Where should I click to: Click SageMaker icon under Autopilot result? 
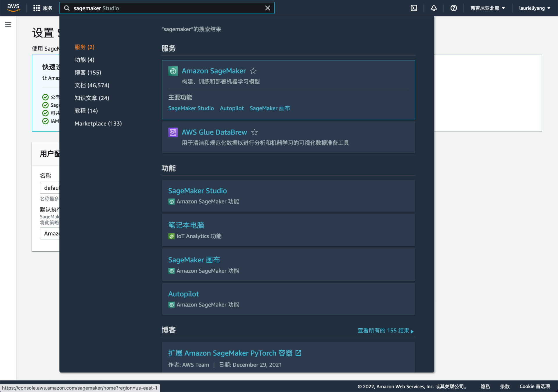tap(171, 305)
